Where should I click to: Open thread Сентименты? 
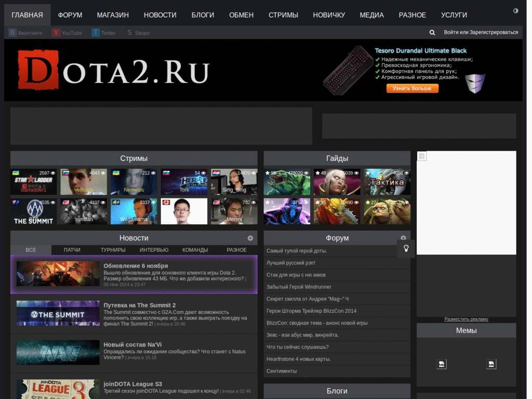282,371
